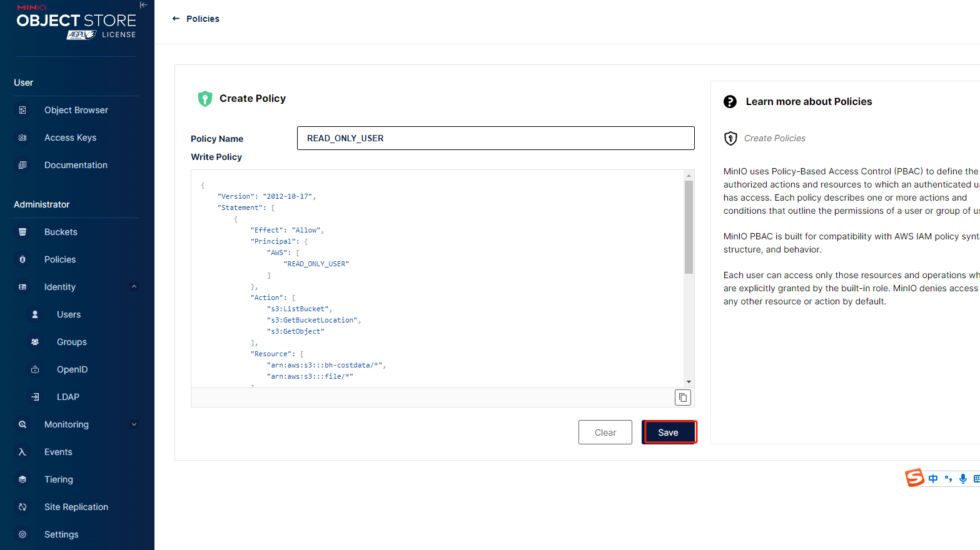Click the Tiering layers icon
The image size is (980, 550).
23,479
